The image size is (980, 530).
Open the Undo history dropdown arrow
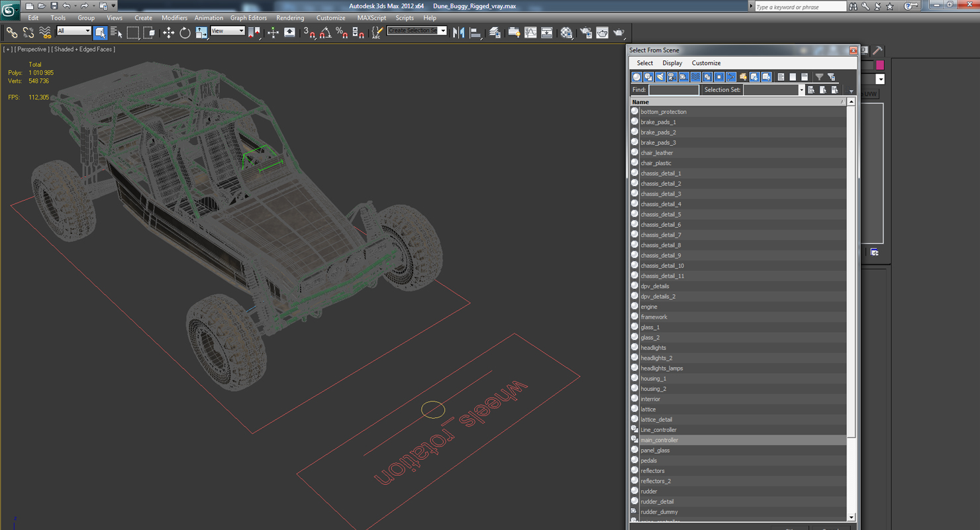[74, 6]
